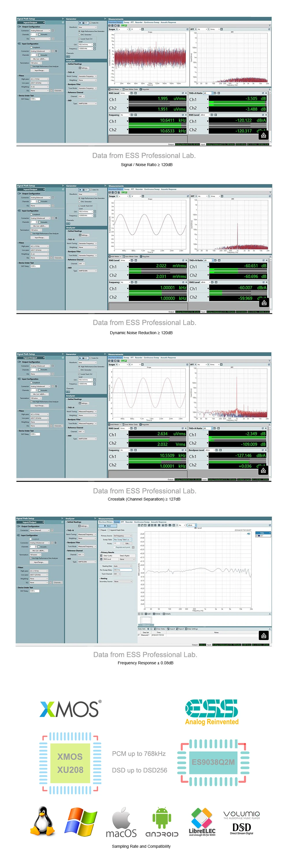Viewport: 289px width, 868px height.
Task: Click generator On/Off play button in Signal/Noise screenshot
Action: pyautogui.click(x=84, y=23)
